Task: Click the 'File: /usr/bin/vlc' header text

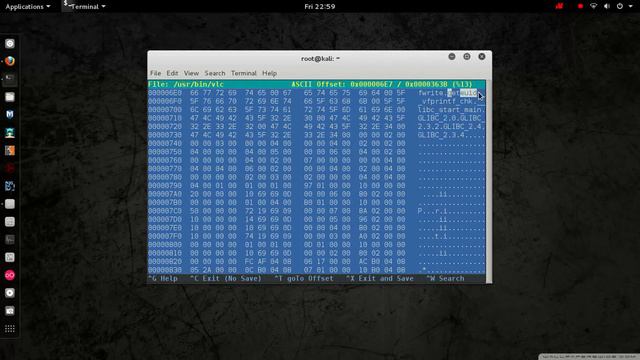Action: click(x=186, y=84)
